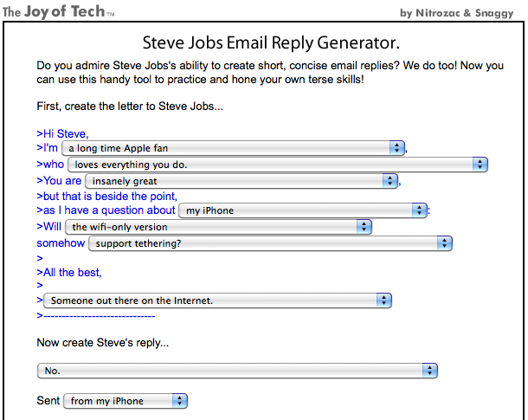Click the arrow stepper on 'the wifi-only version'
The image size is (528, 420).
coord(364,227)
